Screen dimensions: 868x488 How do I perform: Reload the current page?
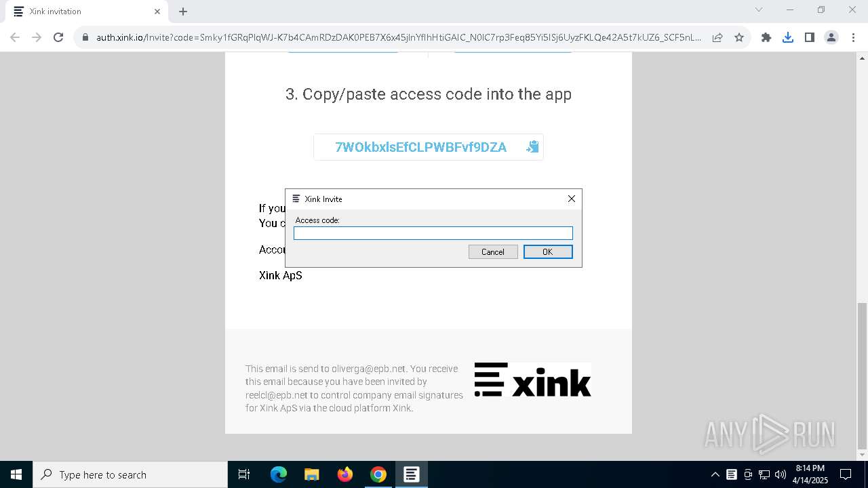[58, 37]
